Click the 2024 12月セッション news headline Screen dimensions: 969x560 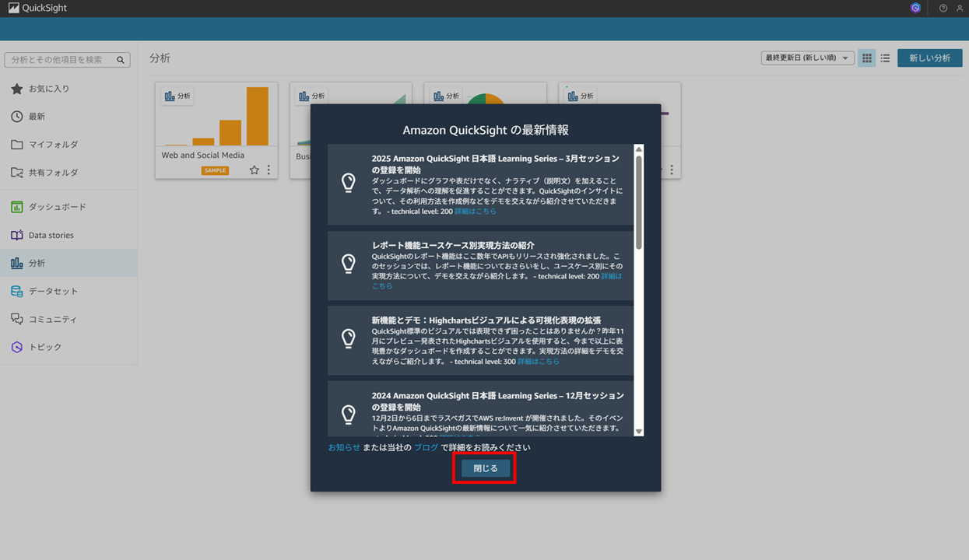point(497,401)
